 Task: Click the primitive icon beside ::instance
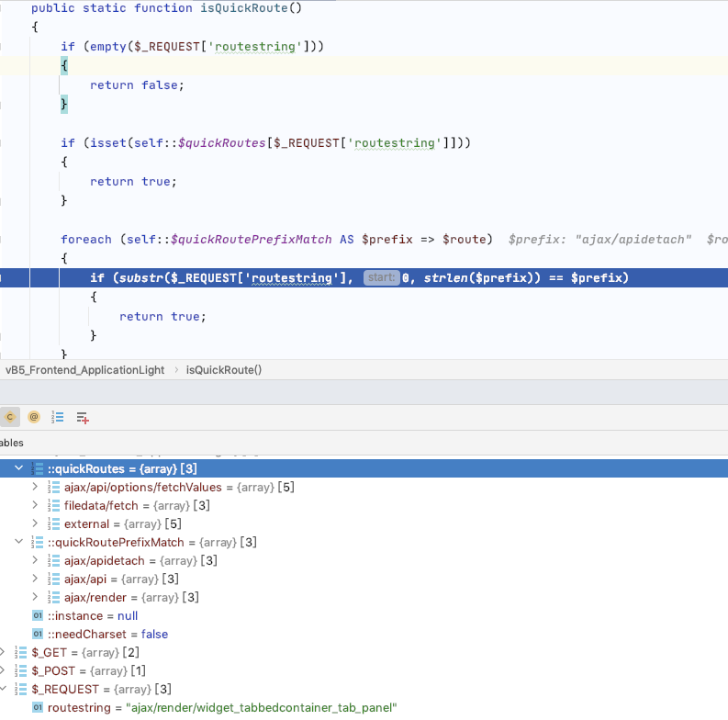click(38, 615)
